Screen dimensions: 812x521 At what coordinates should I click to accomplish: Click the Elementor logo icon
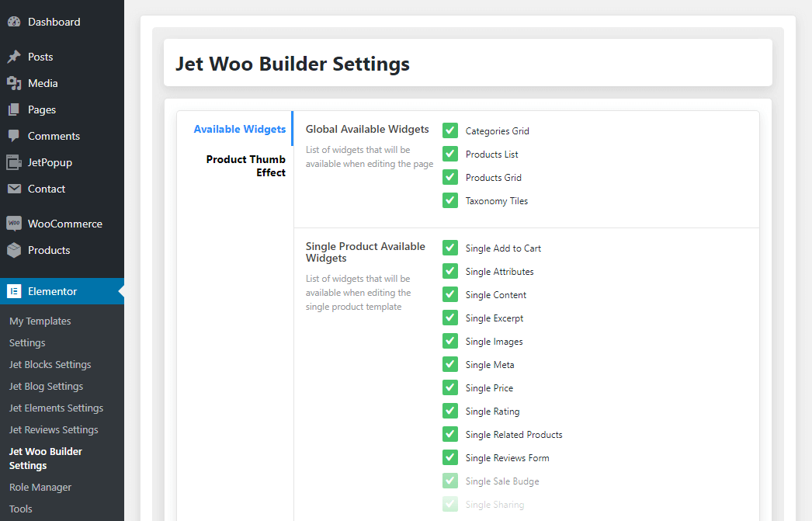pyautogui.click(x=14, y=291)
